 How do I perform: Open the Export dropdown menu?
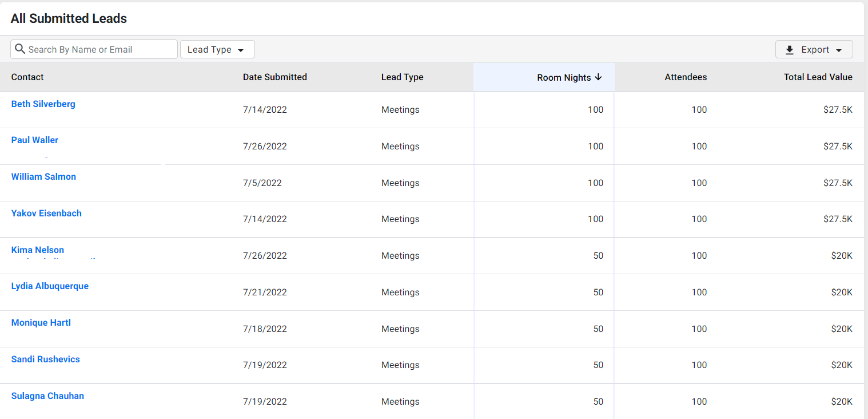pyautogui.click(x=814, y=50)
